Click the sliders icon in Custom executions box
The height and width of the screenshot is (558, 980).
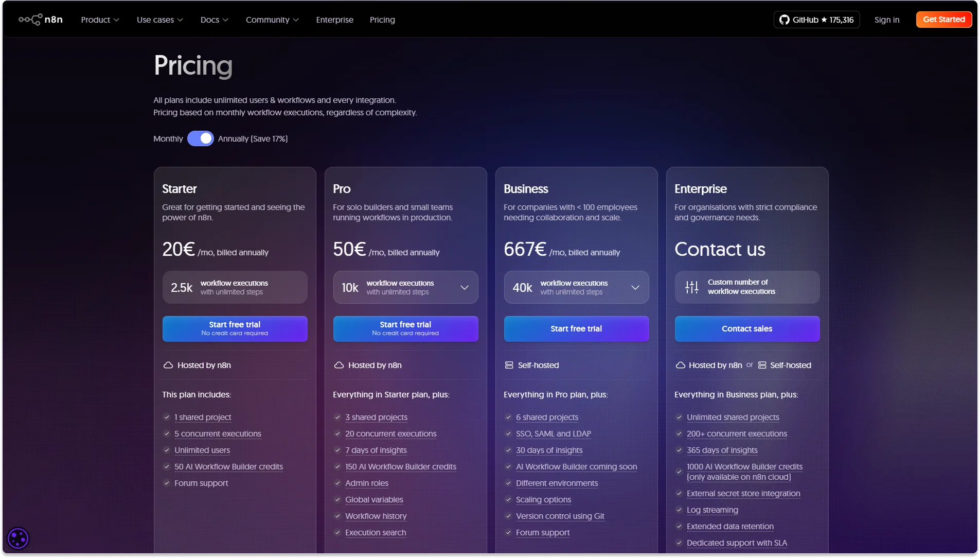point(692,287)
